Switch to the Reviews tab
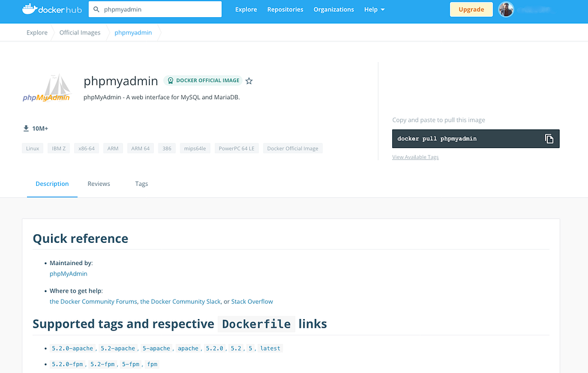 pos(99,184)
